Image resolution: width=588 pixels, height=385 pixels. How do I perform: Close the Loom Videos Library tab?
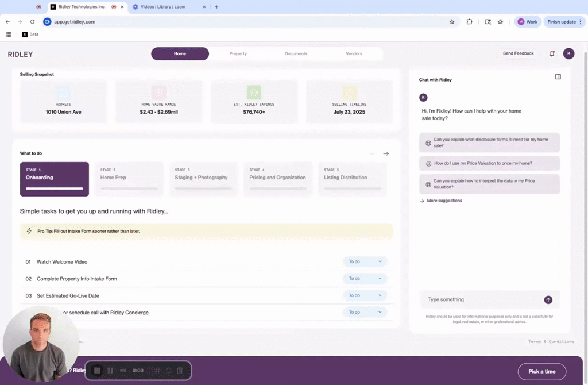(x=204, y=7)
